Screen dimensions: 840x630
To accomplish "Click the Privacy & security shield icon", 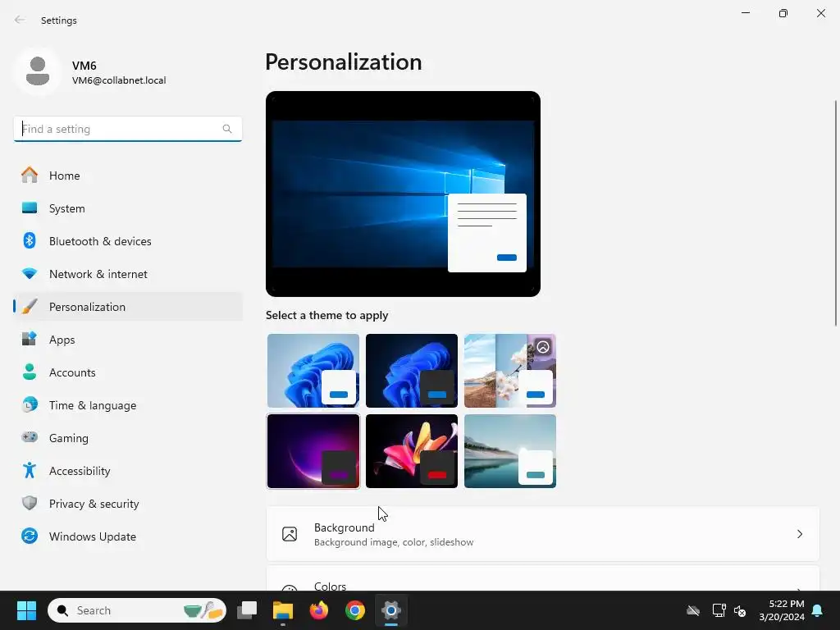I will point(30,503).
